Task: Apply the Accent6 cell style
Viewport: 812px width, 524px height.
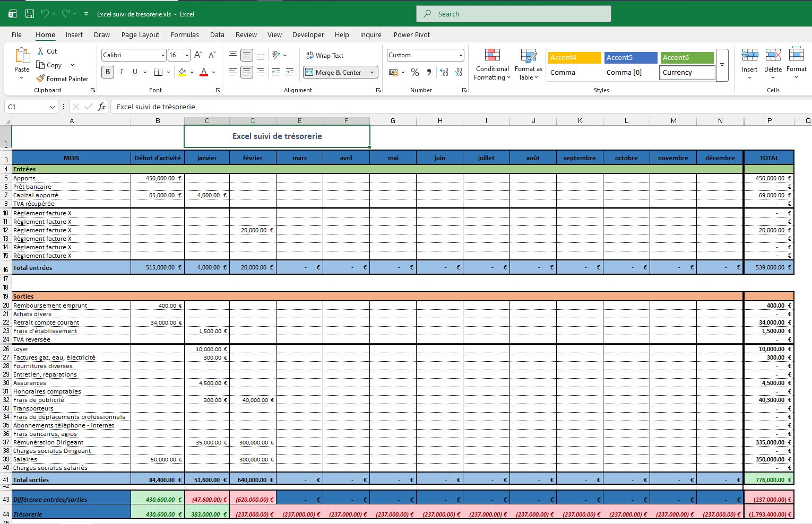Action: coord(687,57)
